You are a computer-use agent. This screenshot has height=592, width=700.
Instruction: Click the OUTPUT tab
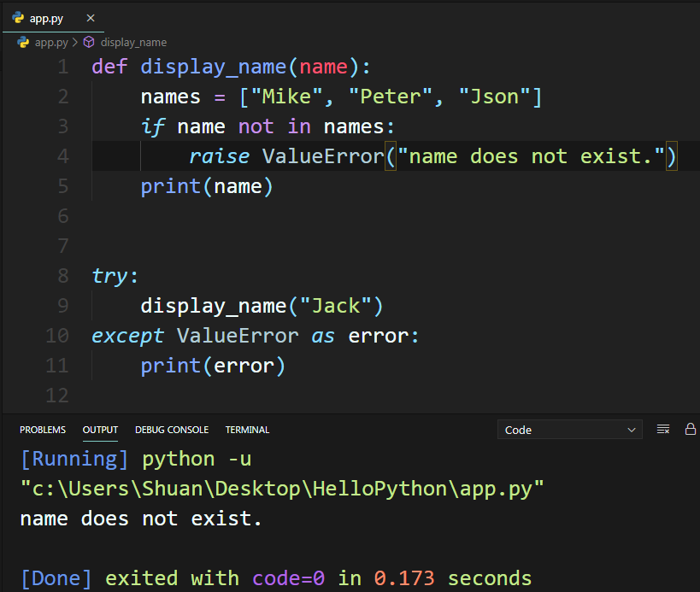(x=99, y=430)
